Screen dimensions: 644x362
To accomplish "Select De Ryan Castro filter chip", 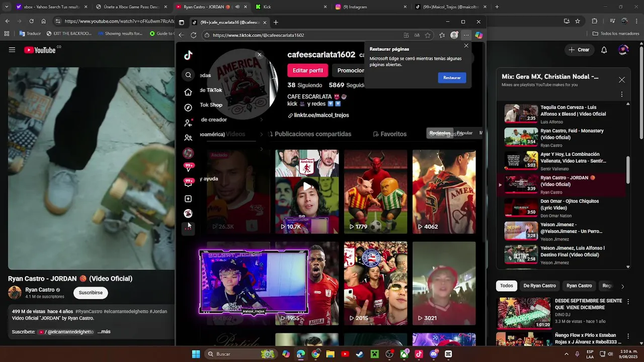I will [539, 286].
